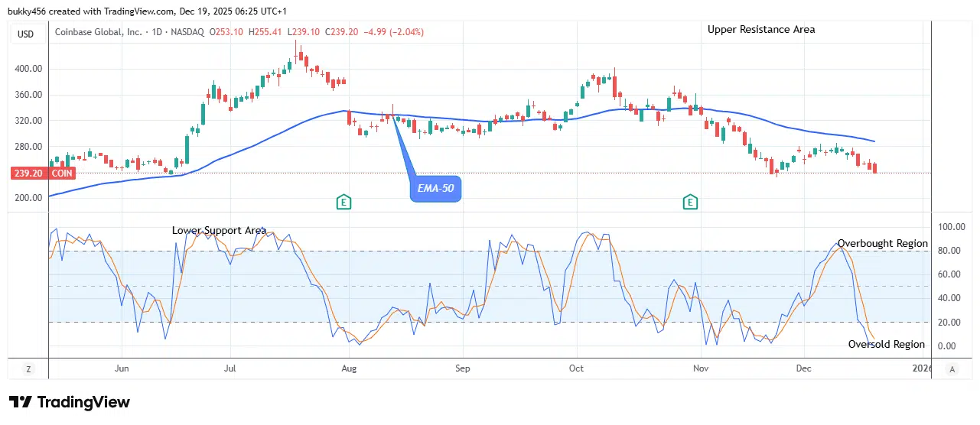This screenshot has height=425, width=980.
Task: Click the COIN ticker price tag
Action: [61, 174]
